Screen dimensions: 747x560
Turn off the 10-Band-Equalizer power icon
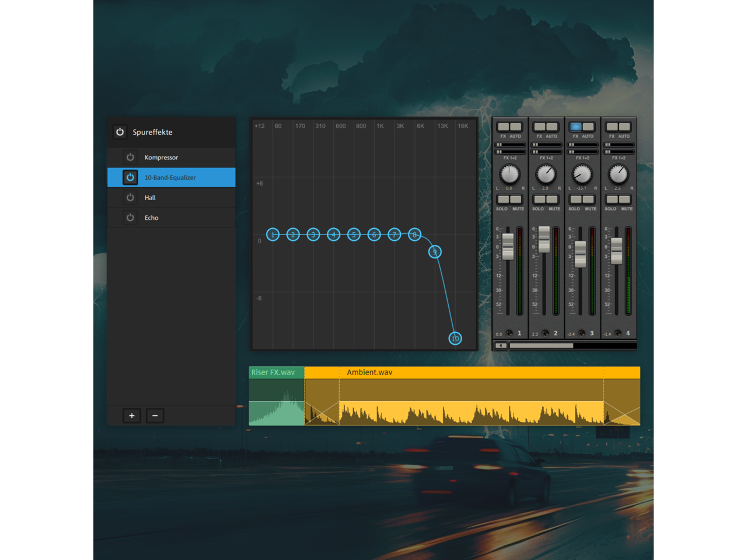pyautogui.click(x=130, y=177)
